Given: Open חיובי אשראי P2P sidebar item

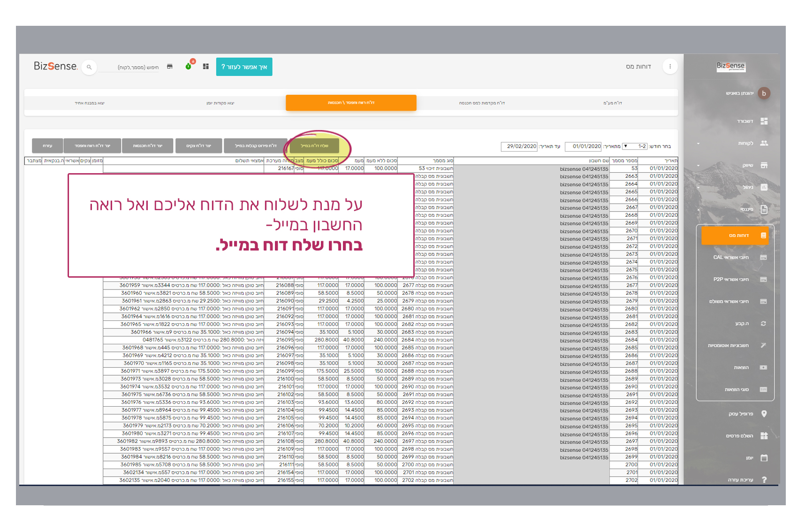Looking at the screenshot, I should tap(739, 279).
